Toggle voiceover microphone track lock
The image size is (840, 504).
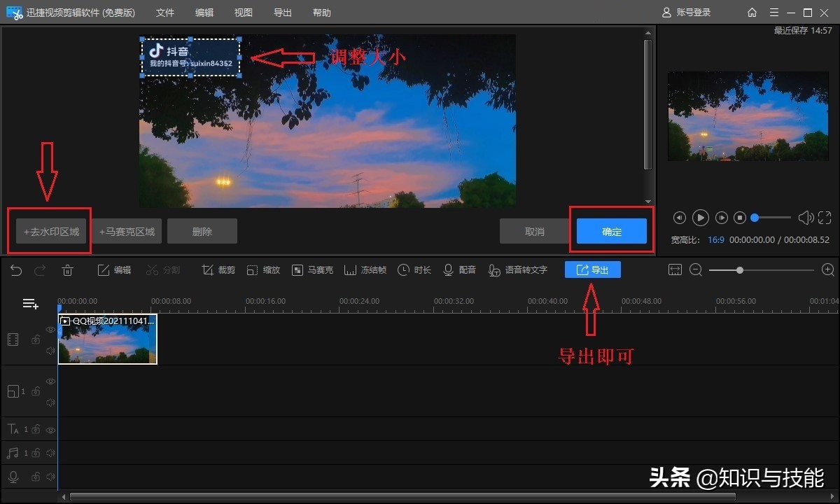pyautogui.click(x=35, y=477)
